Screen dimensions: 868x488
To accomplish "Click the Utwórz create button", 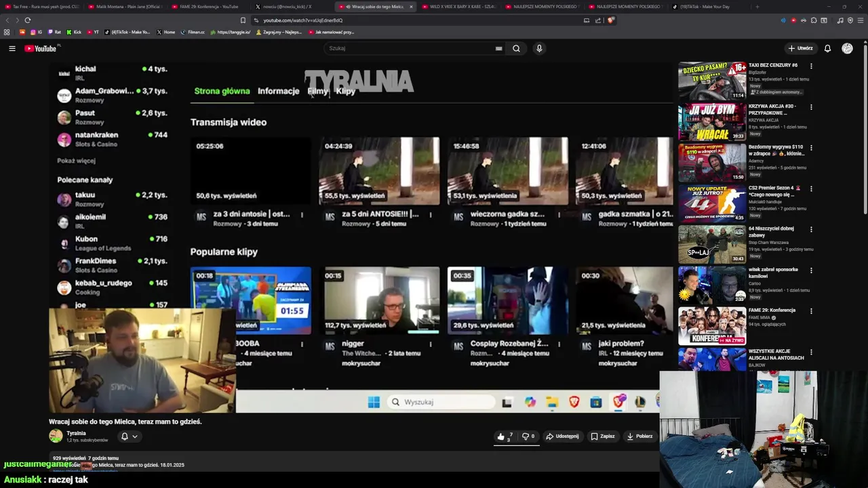I will click(x=800, y=48).
